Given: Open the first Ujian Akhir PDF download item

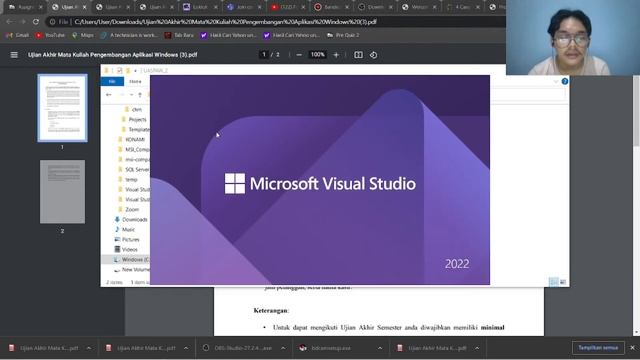Looking at the screenshot, I should pyautogui.click(x=45, y=348).
